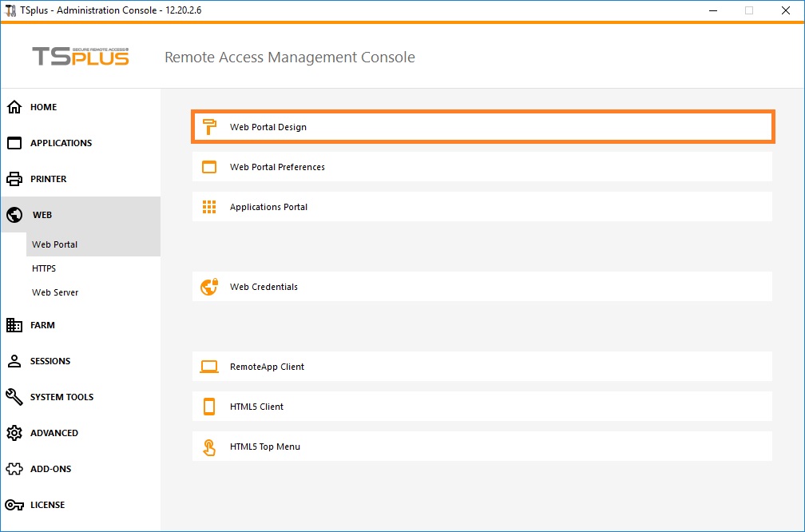Click the System Tools wrench icon
The image size is (805, 532).
pyautogui.click(x=14, y=397)
